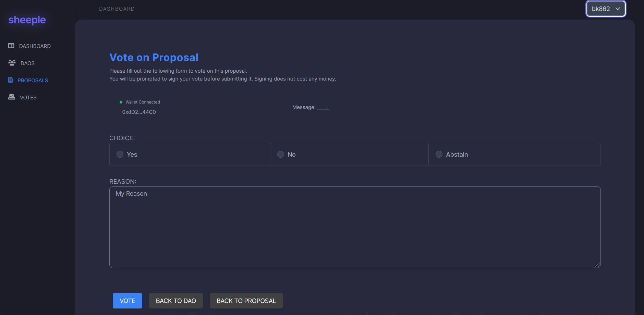Select the Abstain radio button
This screenshot has height=315, width=644.
tap(439, 154)
